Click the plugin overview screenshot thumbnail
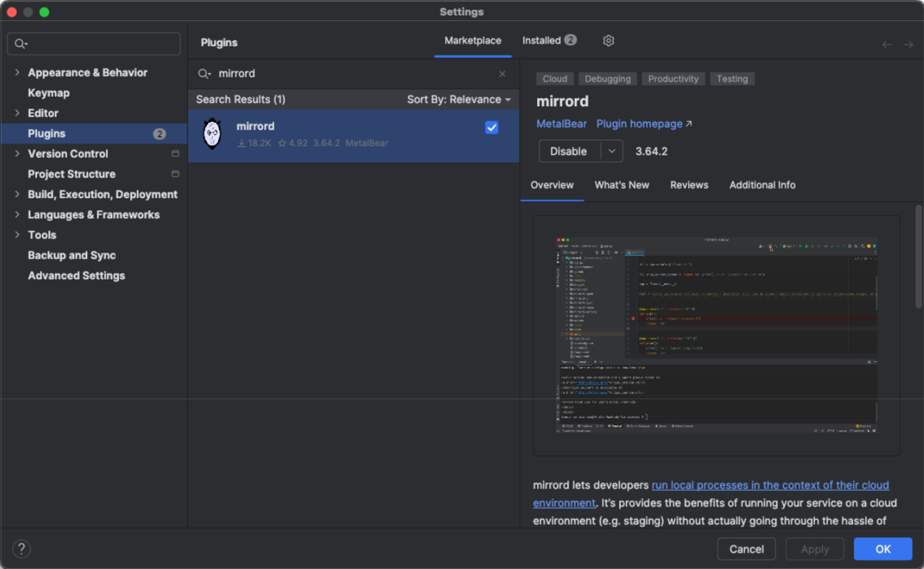Viewport: 924px width, 569px height. (x=716, y=335)
